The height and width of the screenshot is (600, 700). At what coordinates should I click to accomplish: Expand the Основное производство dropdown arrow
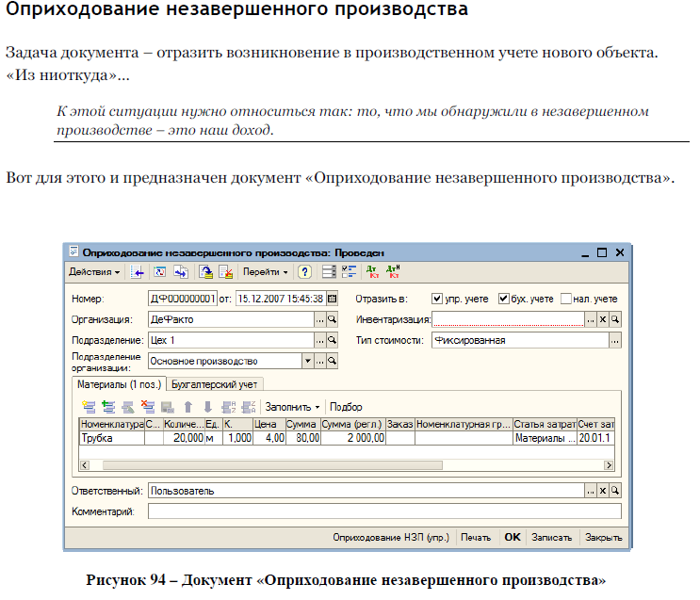coord(308,361)
